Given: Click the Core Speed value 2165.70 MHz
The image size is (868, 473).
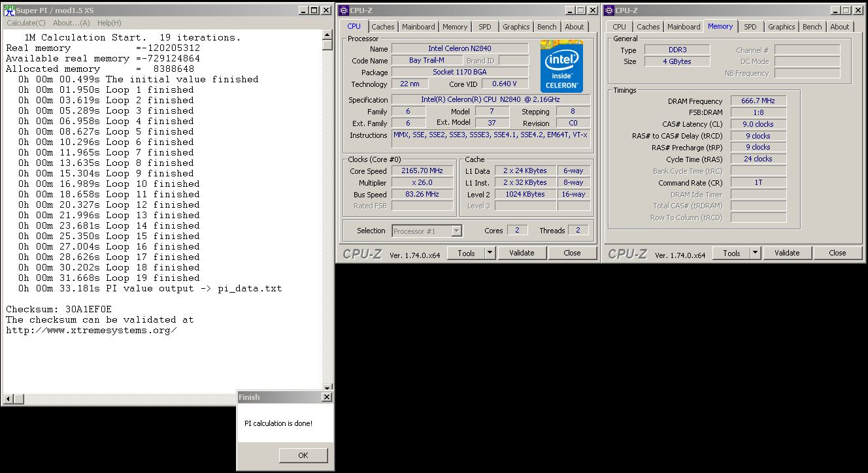Looking at the screenshot, I should tap(422, 171).
